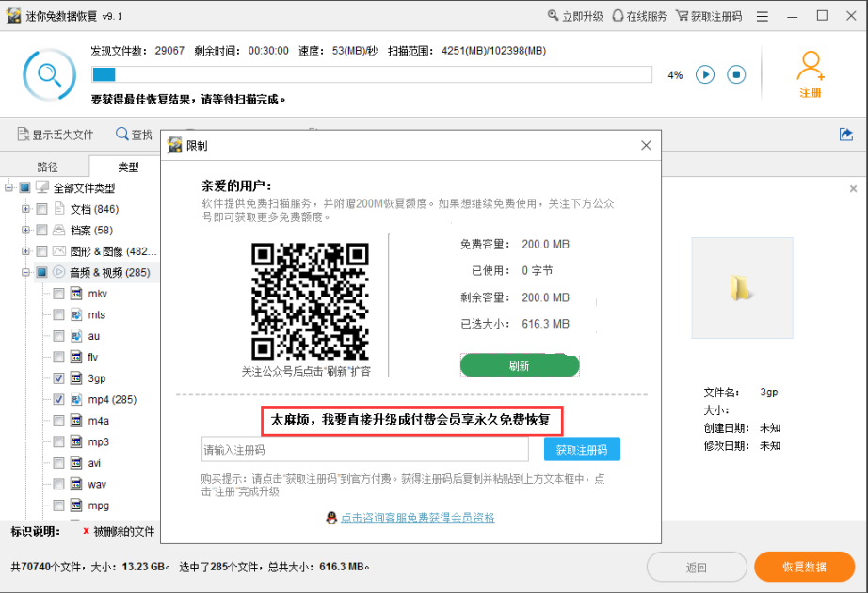Open 在线服务 online service
The image size is (868, 593).
pos(639,16)
